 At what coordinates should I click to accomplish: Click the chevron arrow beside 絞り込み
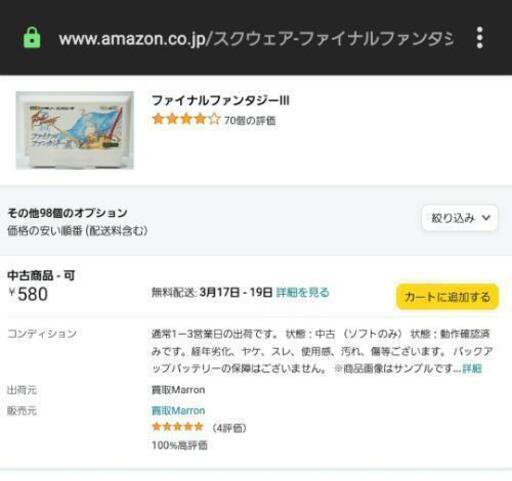[x=486, y=218]
